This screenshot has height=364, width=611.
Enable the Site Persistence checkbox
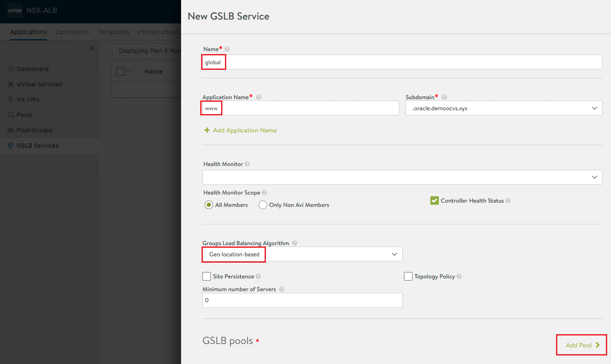point(207,276)
